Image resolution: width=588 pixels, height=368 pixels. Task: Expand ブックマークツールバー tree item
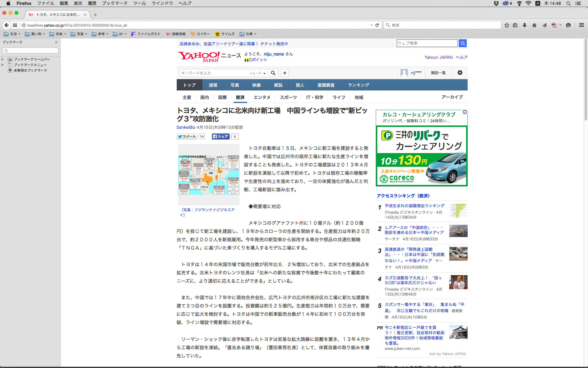tap(3, 59)
